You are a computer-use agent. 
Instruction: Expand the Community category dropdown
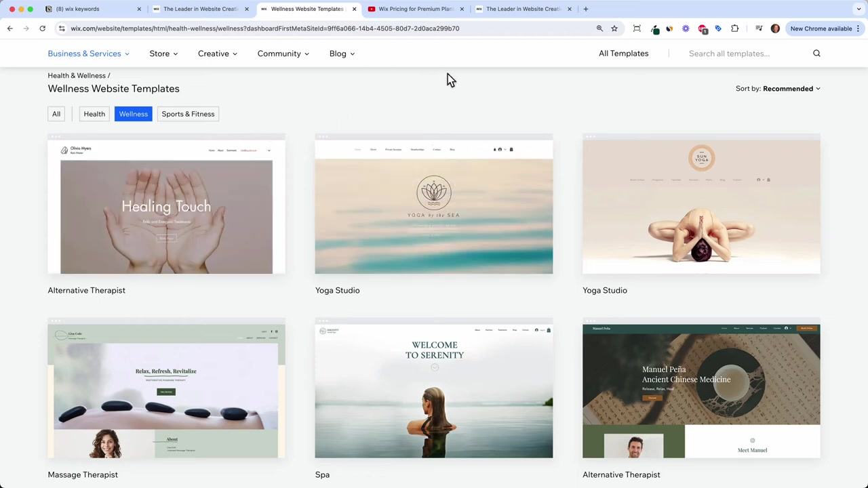pos(283,54)
